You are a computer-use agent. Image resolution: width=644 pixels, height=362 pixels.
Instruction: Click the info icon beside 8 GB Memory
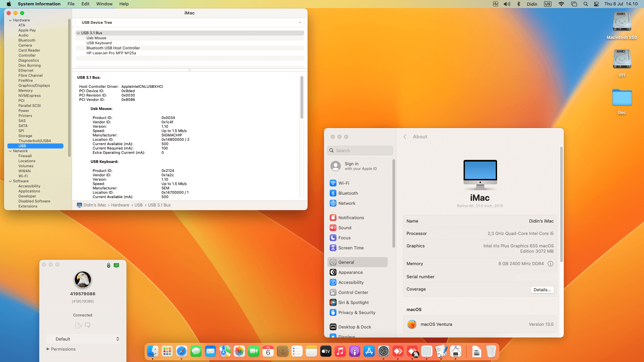550,264
